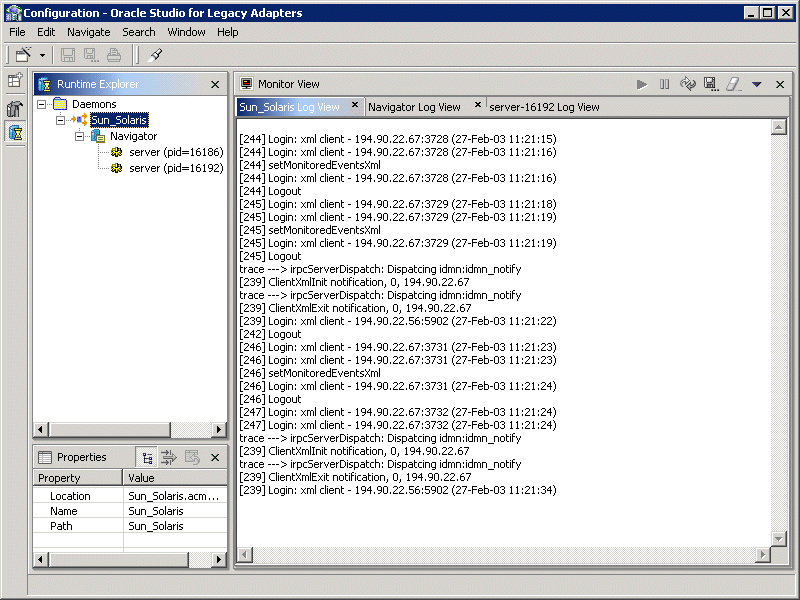Open the Help menu
The height and width of the screenshot is (600, 800).
coord(228,32)
